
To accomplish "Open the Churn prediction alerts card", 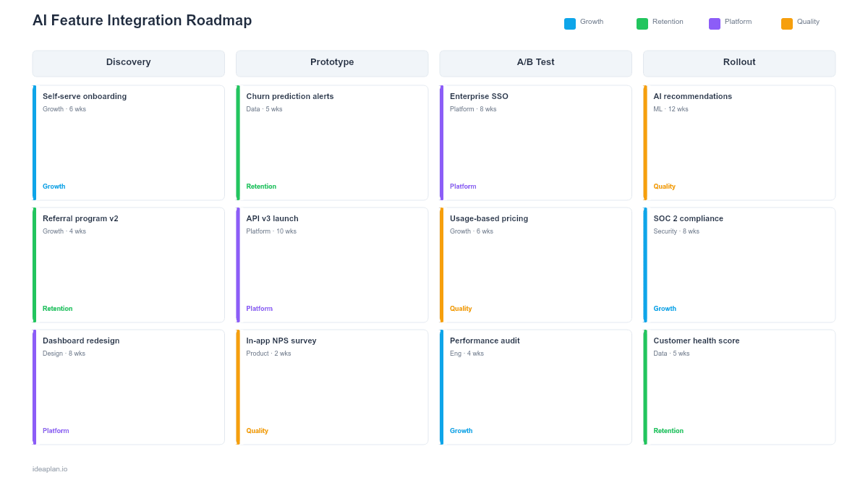I will [x=332, y=142].
